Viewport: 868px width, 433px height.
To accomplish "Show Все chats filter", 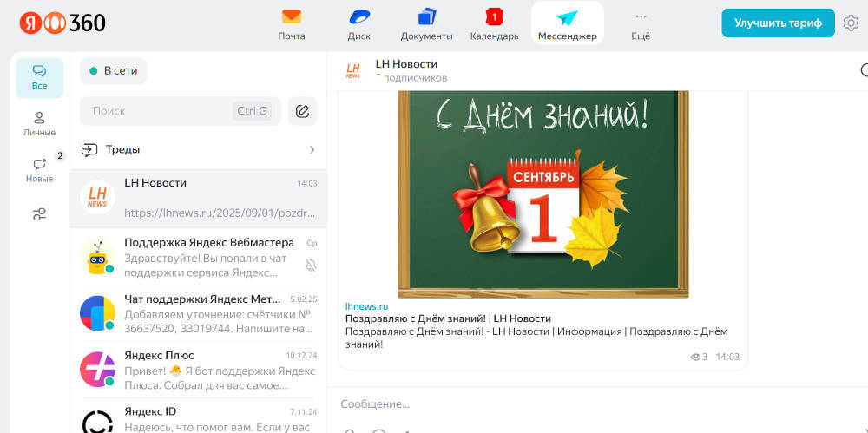I will click(39, 77).
